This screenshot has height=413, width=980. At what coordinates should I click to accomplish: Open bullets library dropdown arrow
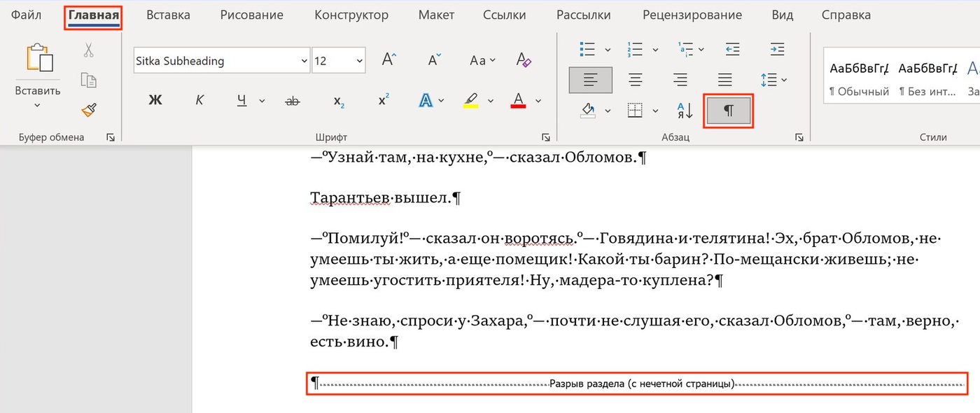608,50
